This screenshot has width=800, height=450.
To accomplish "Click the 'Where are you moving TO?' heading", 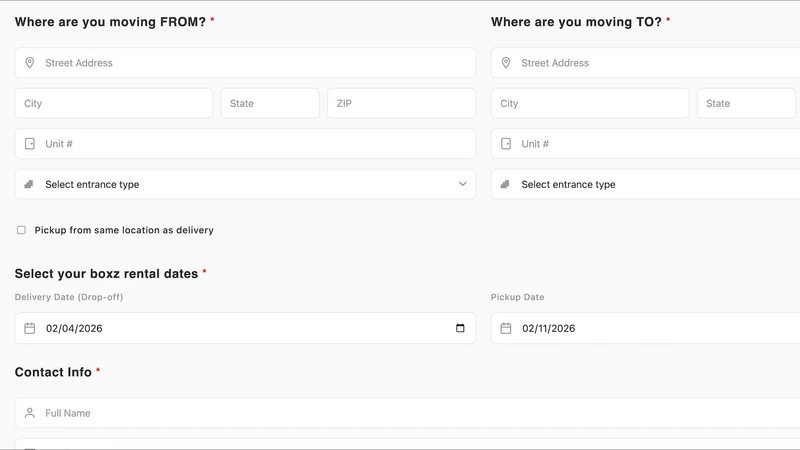I will click(576, 22).
